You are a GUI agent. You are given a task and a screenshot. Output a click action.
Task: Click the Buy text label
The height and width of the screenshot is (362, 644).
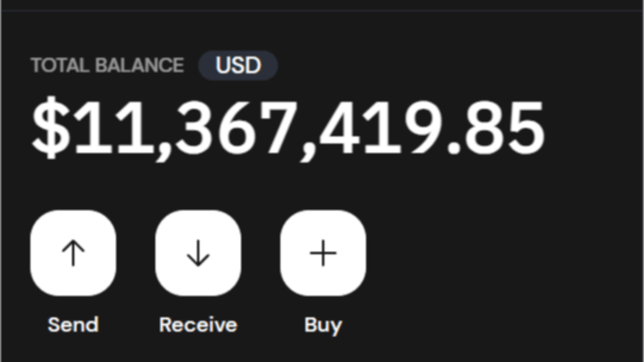(x=323, y=325)
